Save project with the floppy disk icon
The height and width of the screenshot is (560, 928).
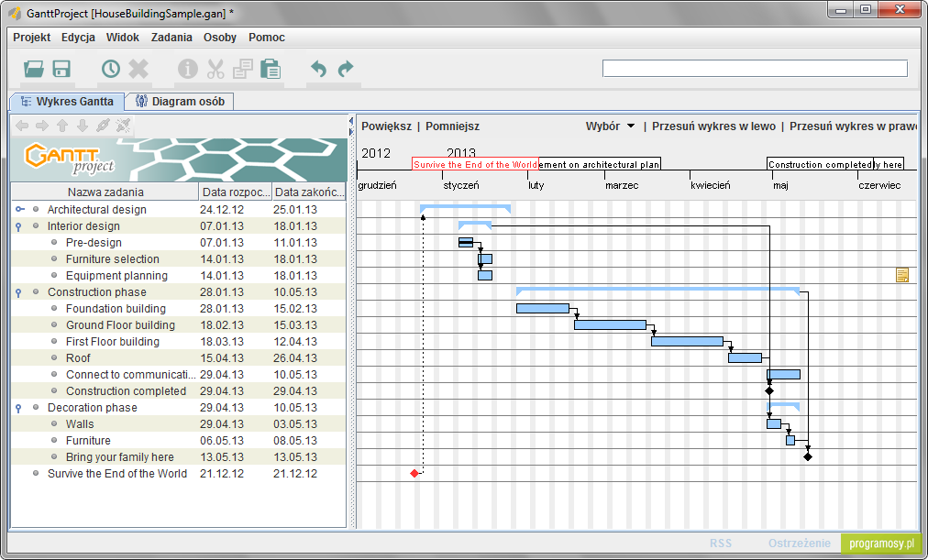point(61,69)
